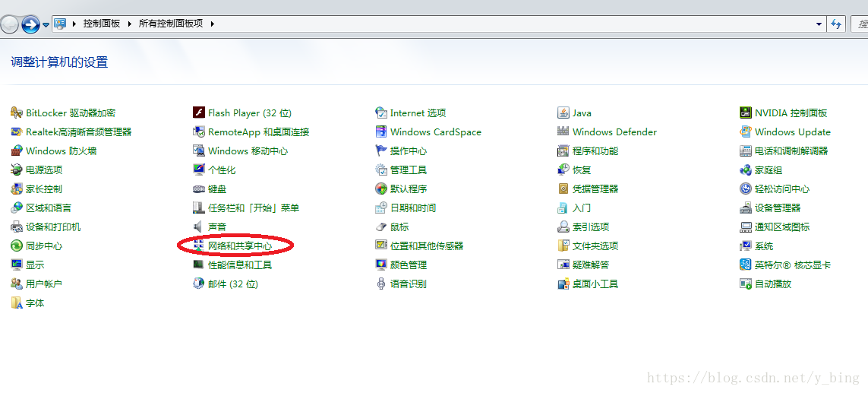Click the 凭据管理器 icon
The height and width of the screenshot is (393, 868).
[x=563, y=189]
